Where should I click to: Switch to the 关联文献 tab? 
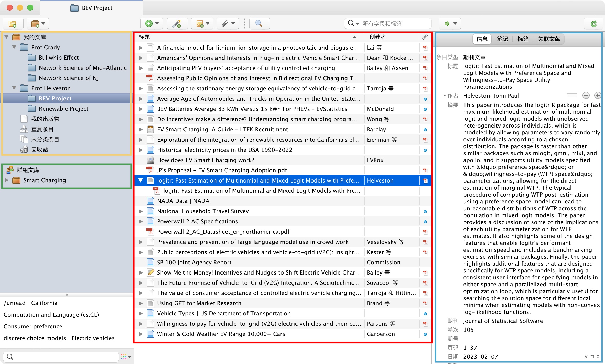pyautogui.click(x=549, y=39)
